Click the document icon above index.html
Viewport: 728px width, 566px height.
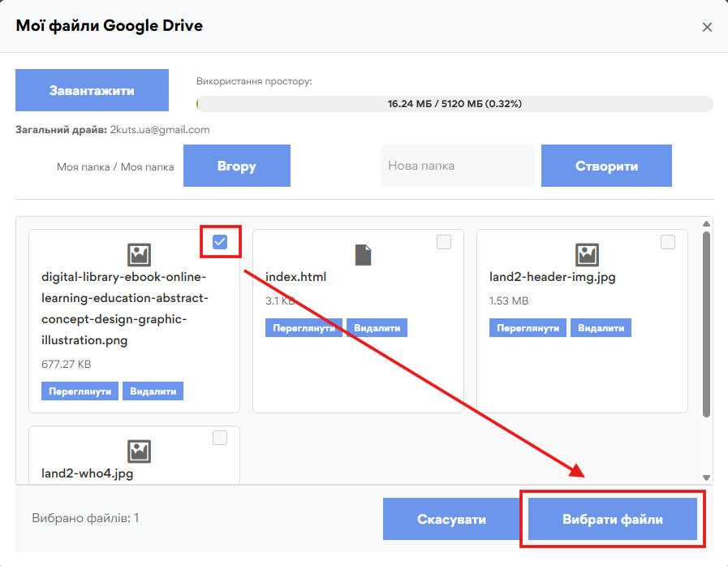pos(363,255)
